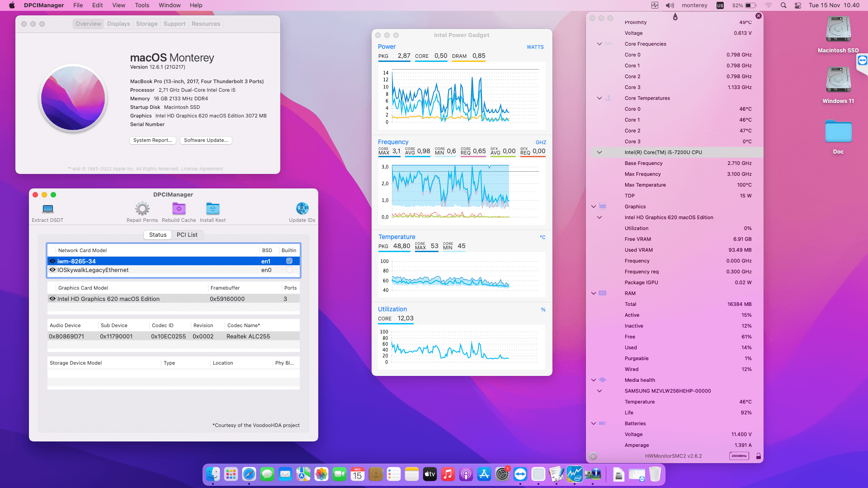
Task: Collapse the RAM section in HWMonitor
Action: [594, 293]
